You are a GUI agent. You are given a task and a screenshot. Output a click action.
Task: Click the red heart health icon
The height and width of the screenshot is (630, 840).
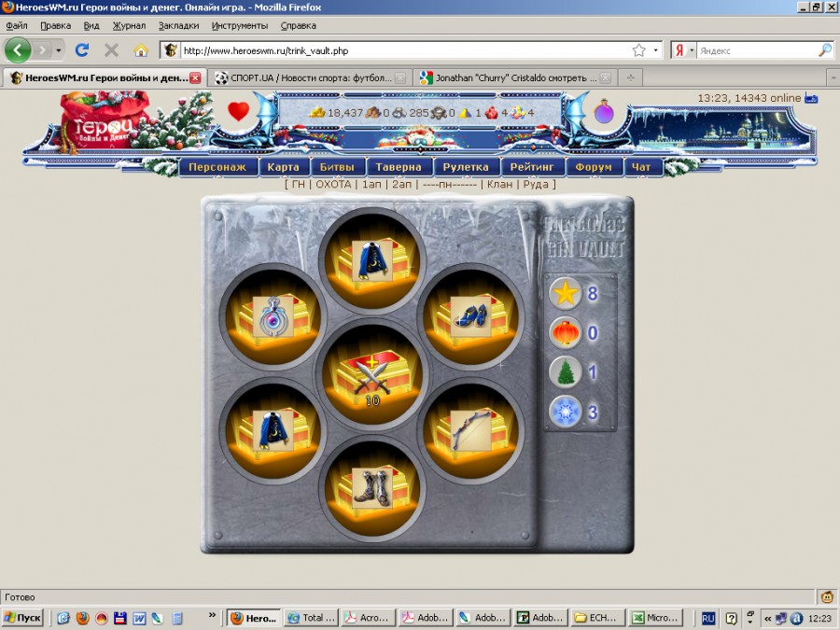pos(239,112)
